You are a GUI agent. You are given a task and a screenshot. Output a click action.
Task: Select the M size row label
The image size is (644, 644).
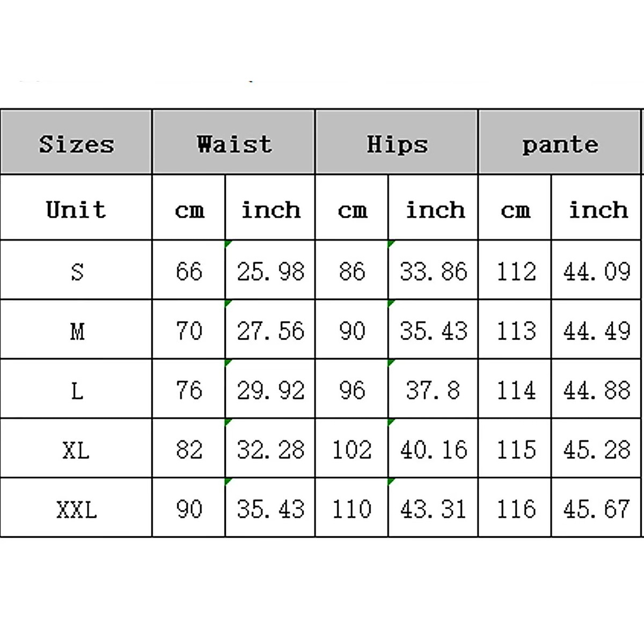tap(76, 330)
